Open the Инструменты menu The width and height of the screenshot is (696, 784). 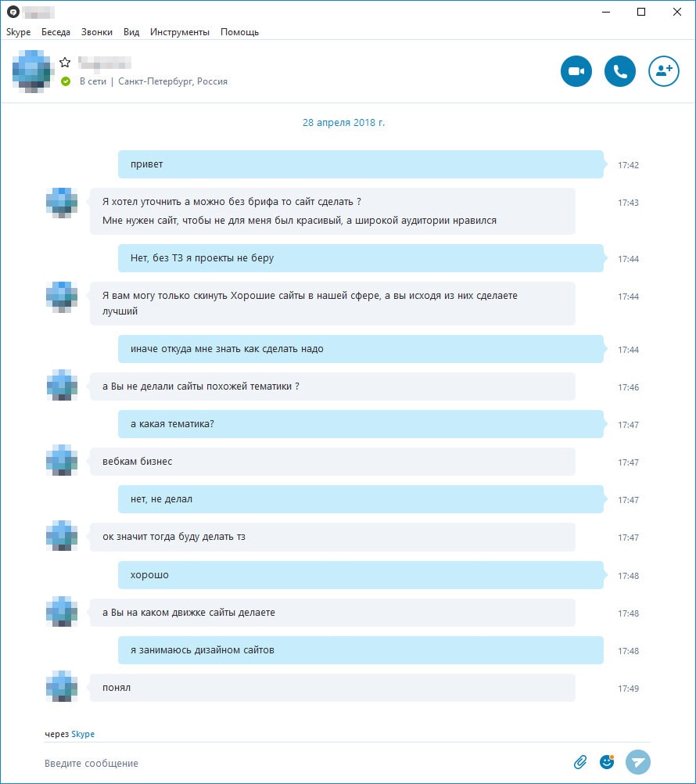[180, 32]
